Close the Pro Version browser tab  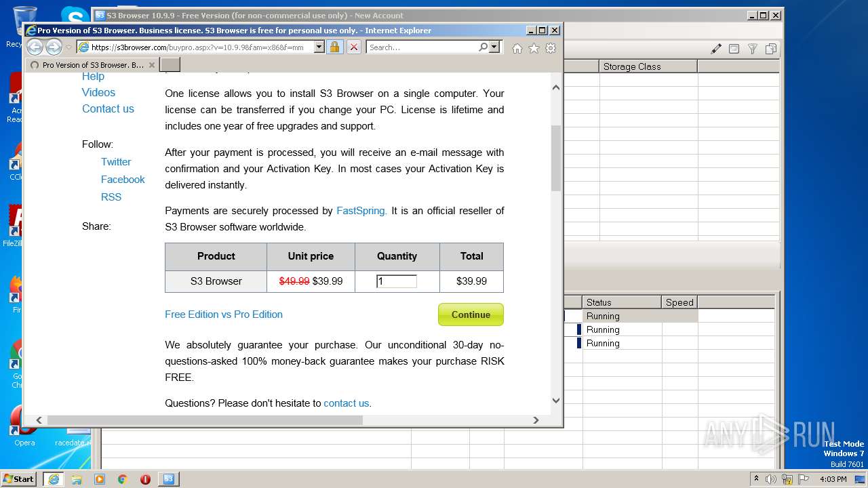[x=151, y=65]
